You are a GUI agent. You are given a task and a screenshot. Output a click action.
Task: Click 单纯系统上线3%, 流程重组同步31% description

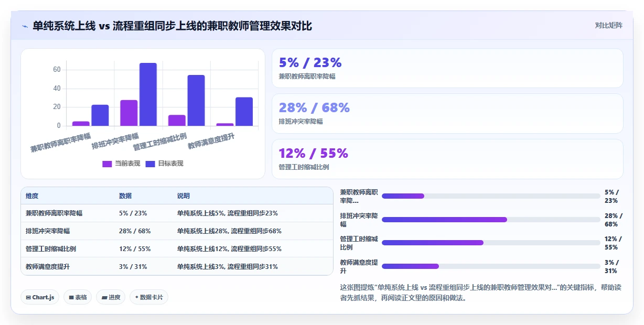[x=228, y=267]
